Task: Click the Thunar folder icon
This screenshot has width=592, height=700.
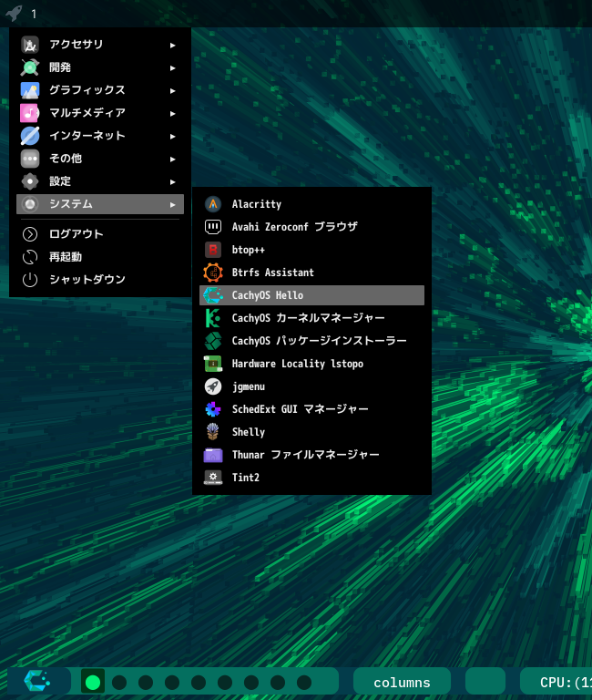Action: [x=213, y=455]
